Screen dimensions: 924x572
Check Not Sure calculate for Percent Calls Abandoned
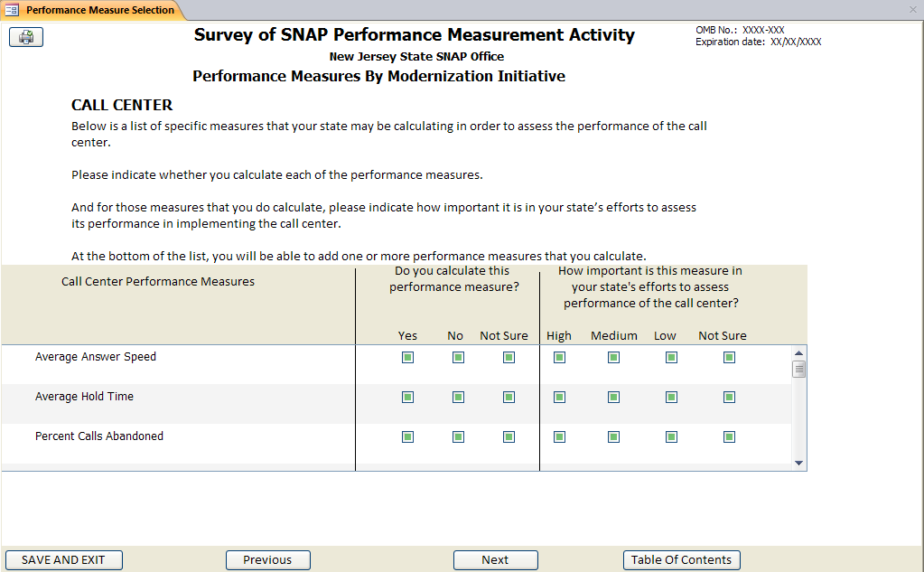coord(509,436)
